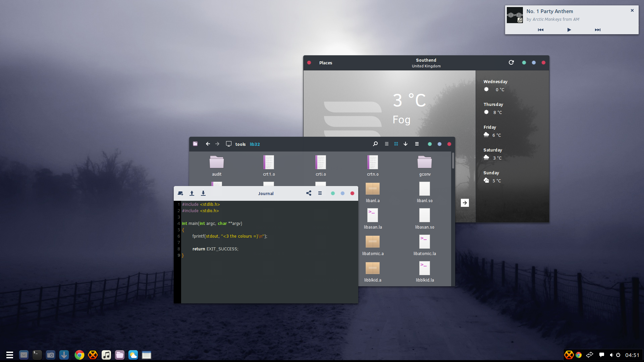Click the download arrow in Journal toolbar

point(203,193)
